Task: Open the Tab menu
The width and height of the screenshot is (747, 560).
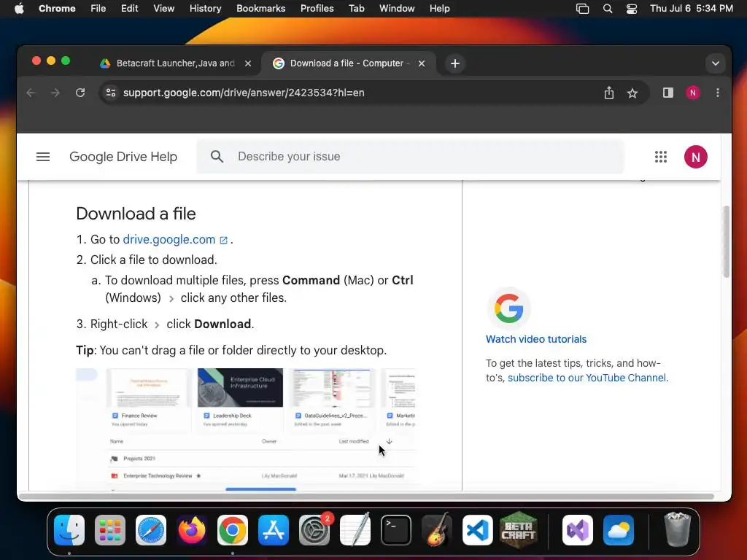Action: pyautogui.click(x=356, y=8)
